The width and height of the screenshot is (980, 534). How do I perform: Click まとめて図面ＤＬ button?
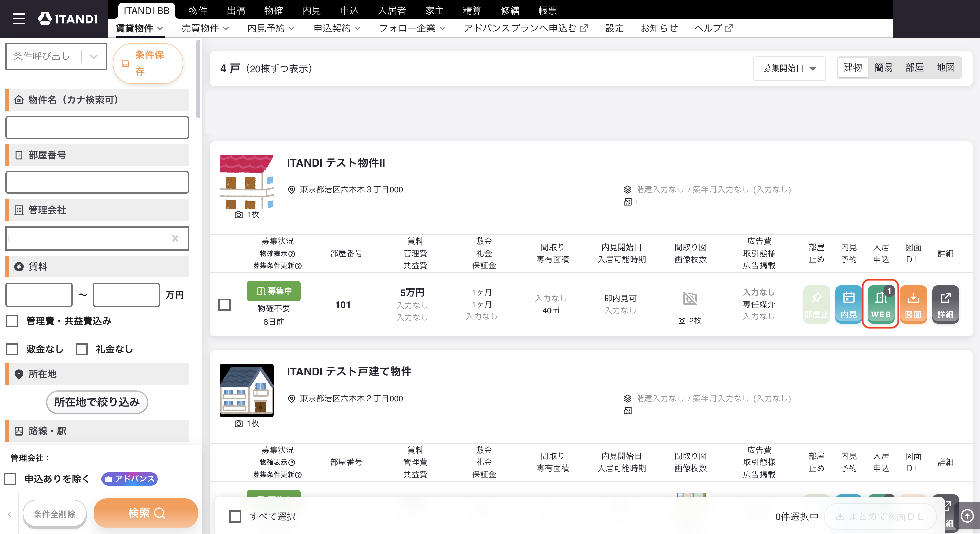point(880,516)
